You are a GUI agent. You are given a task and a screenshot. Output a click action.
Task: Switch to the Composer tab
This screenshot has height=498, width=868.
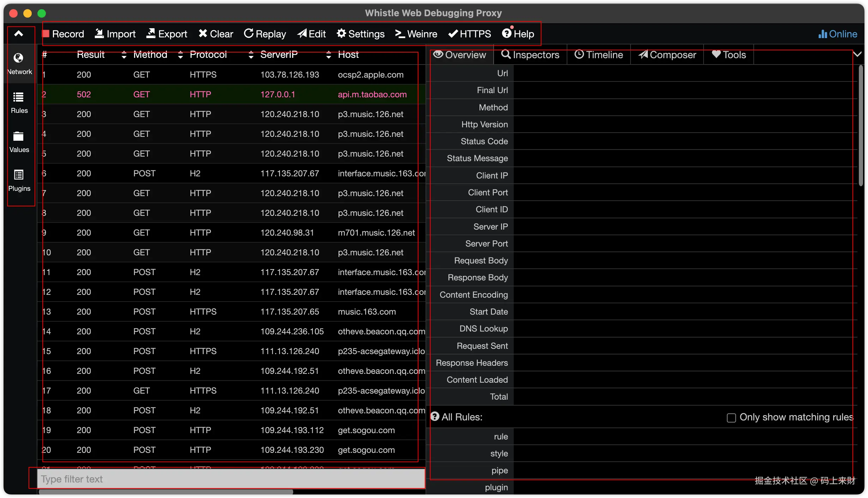coord(667,55)
